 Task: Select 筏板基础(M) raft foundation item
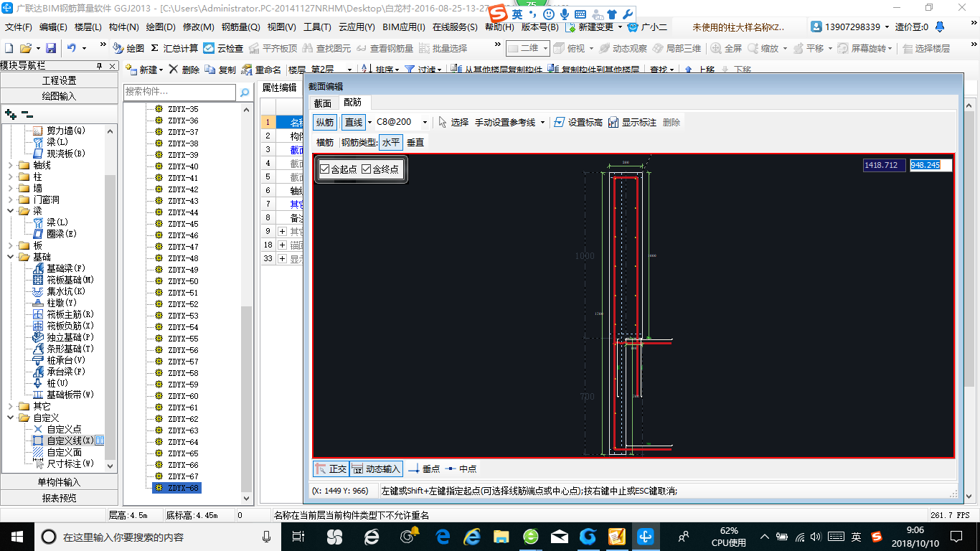coord(64,280)
